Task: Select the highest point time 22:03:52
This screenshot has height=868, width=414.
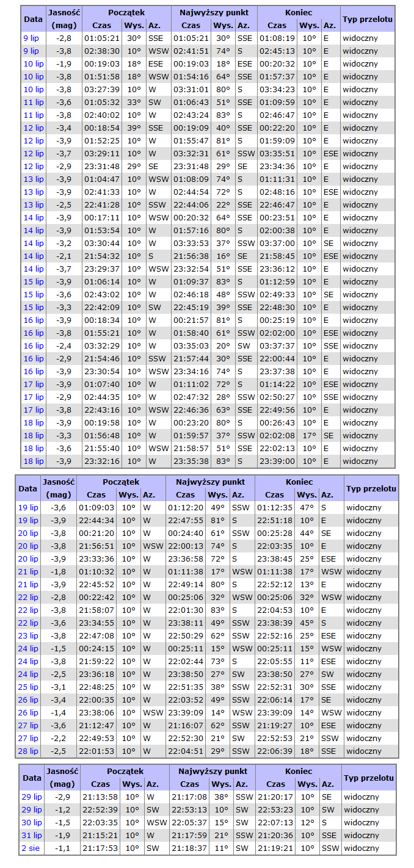Action: pos(186,700)
